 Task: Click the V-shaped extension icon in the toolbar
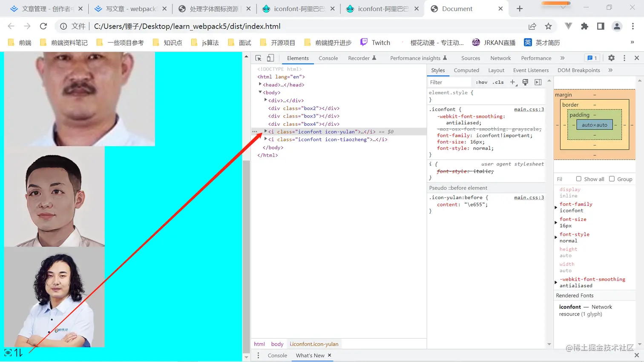[568, 26]
